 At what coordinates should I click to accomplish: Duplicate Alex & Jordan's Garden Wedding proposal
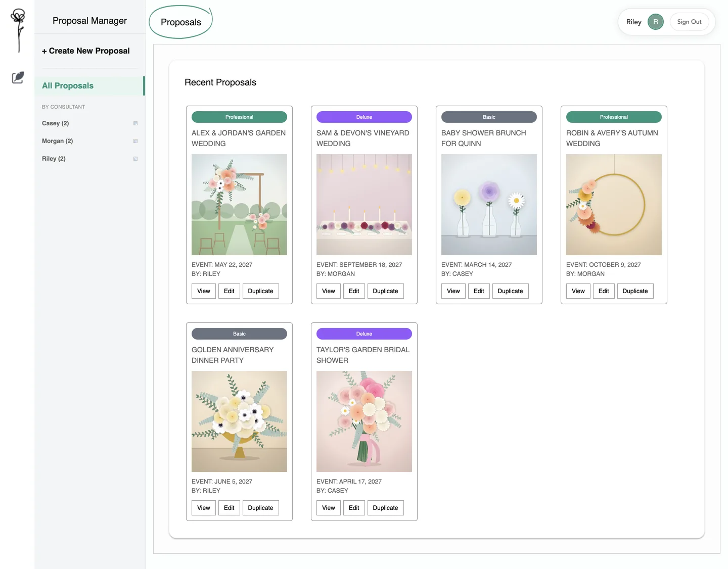[x=260, y=291]
